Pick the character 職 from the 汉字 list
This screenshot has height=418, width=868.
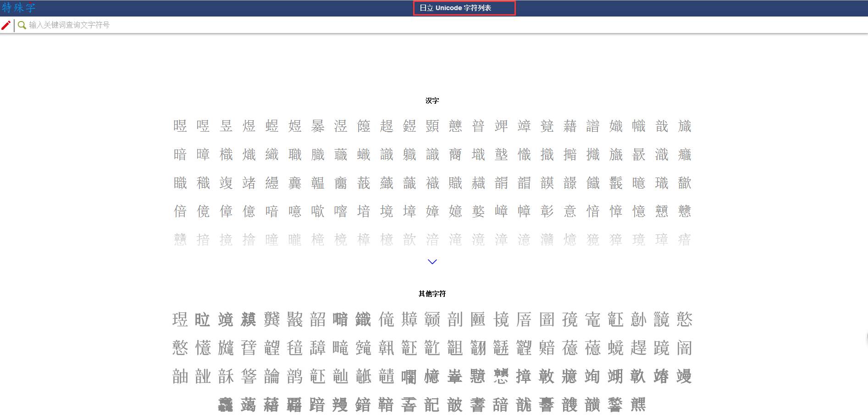click(x=295, y=155)
